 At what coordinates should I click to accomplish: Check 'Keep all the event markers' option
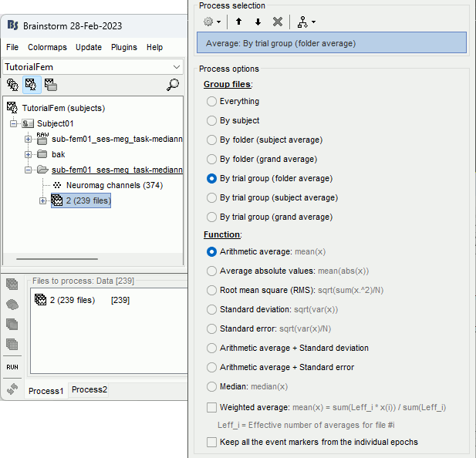coord(212,442)
